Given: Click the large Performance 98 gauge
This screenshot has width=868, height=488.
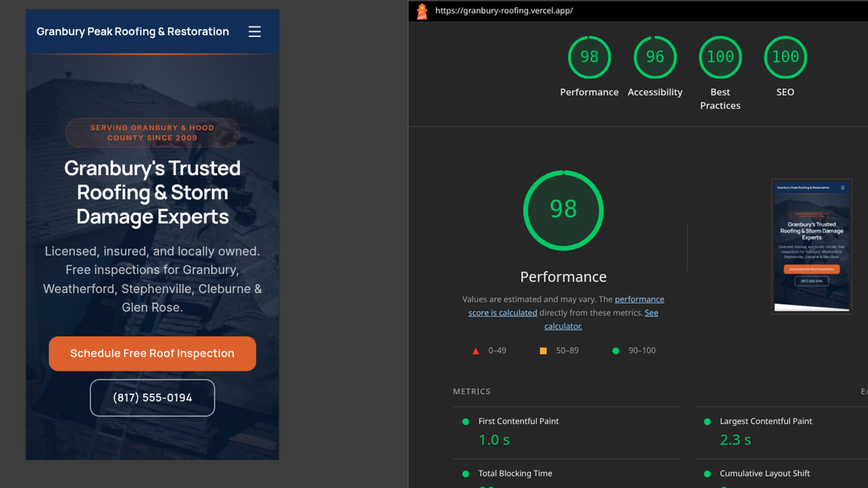Looking at the screenshot, I should (x=563, y=210).
